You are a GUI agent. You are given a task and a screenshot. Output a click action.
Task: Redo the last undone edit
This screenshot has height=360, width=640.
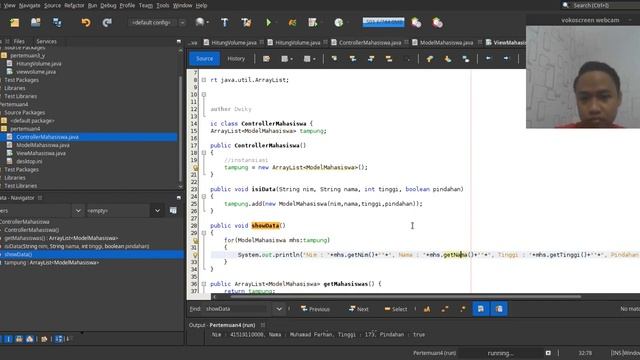107,23
